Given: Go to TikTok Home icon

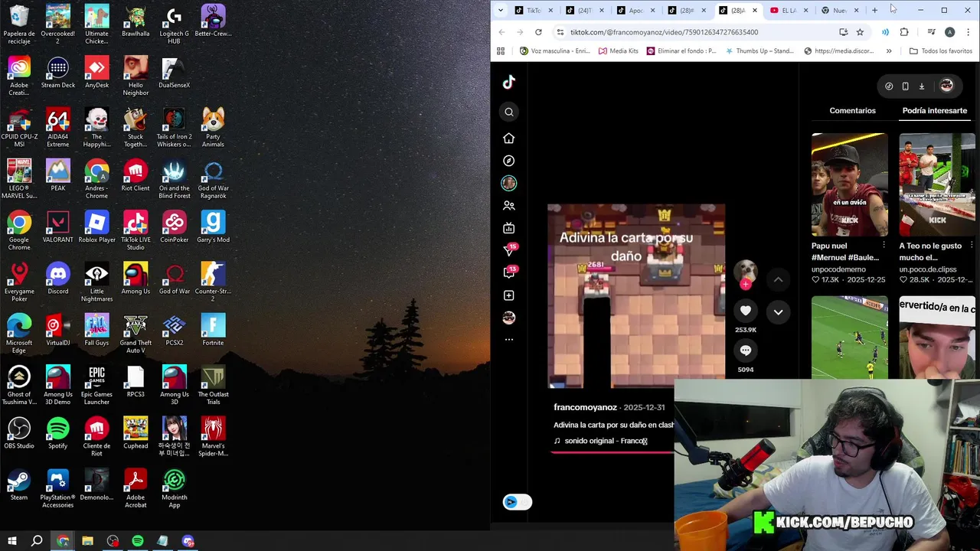Looking at the screenshot, I should pyautogui.click(x=509, y=139).
